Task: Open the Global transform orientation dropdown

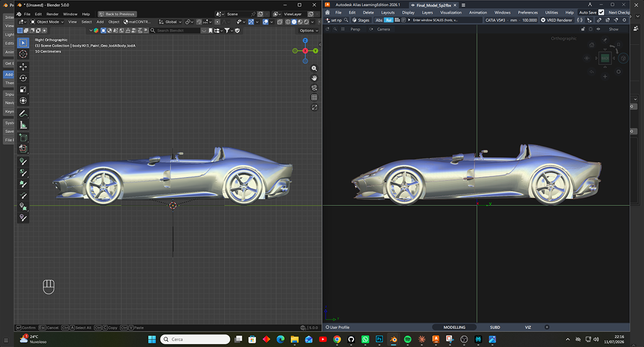Action: [x=170, y=22]
